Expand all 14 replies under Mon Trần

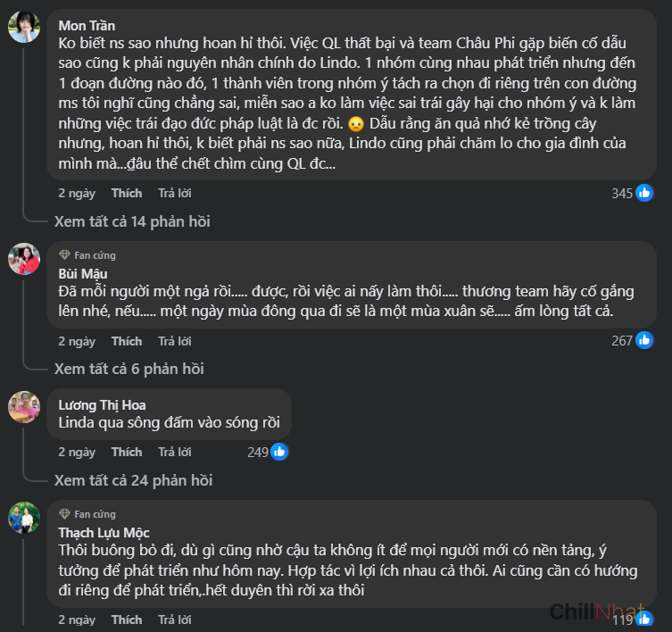click(132, 221)
